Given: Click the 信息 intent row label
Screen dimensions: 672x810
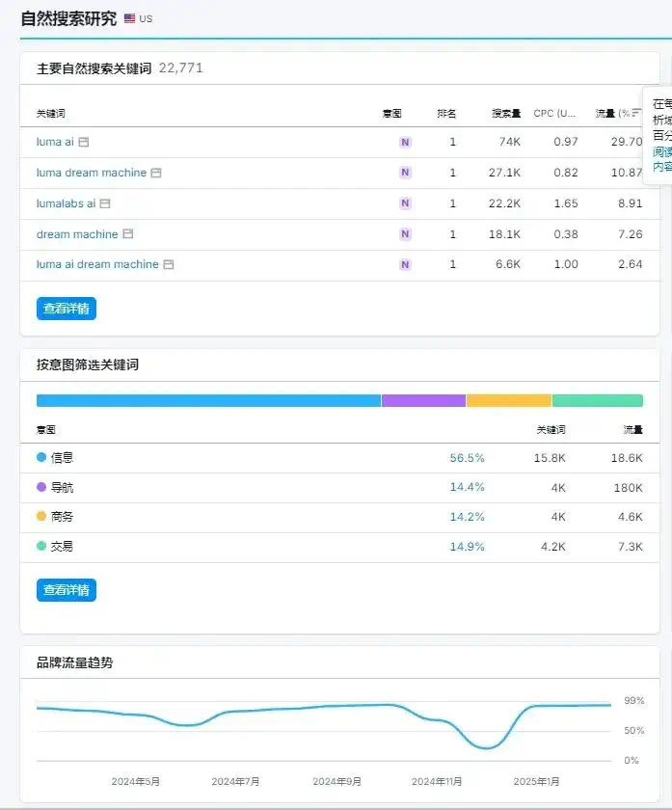Looking at the screenshot, I should 62,458.
